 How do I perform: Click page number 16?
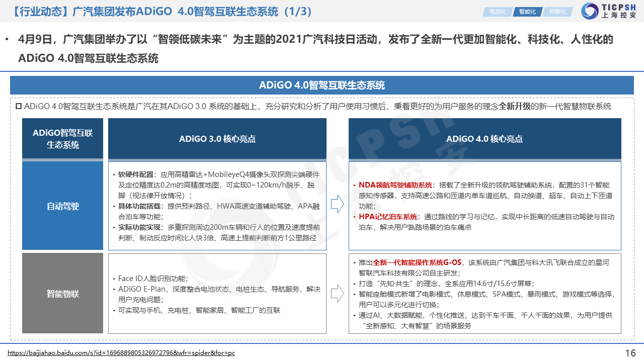pos(630,352)
